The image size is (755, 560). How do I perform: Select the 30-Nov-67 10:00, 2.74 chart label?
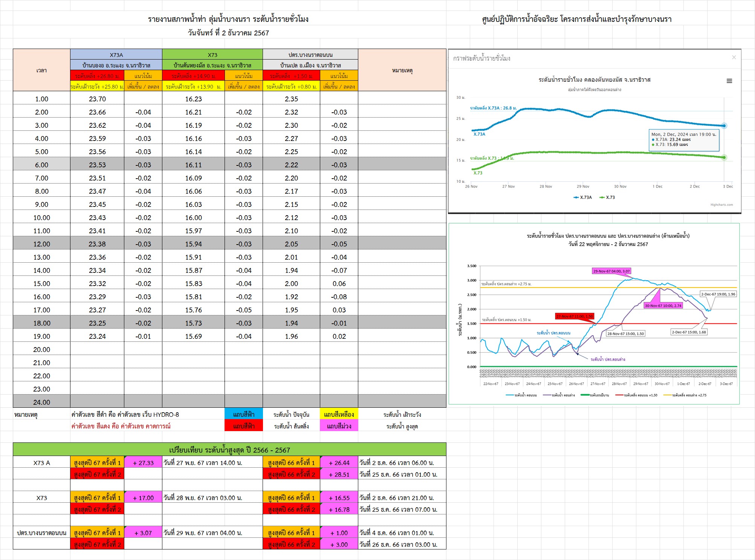point(663,306)
